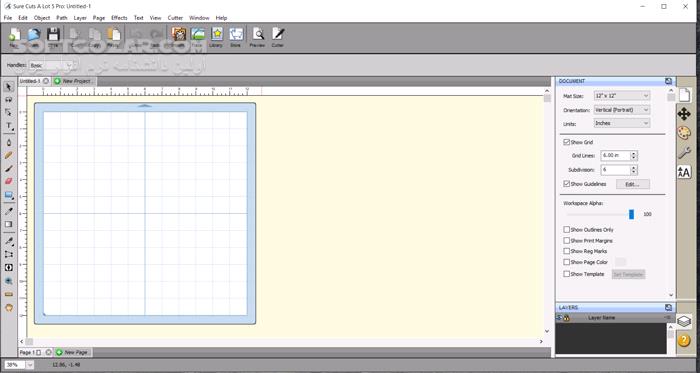Open the Fill & Stroke palette panel icon
Screen dimensions: 700x373
click(x=684, y=133)
